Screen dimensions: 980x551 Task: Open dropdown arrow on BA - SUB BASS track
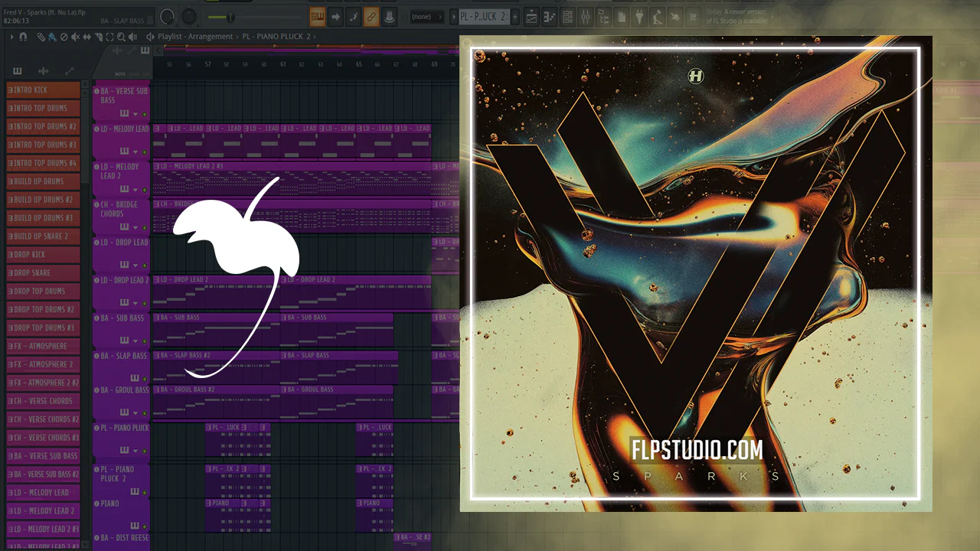[136, 341]
